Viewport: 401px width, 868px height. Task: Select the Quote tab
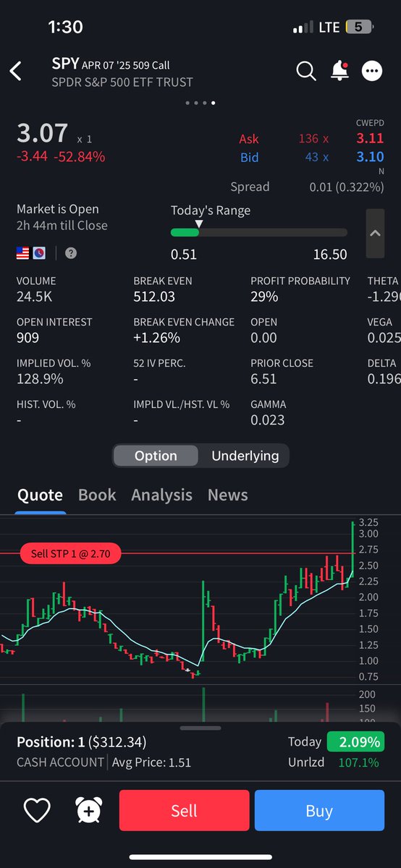click(x=40, y=495)
